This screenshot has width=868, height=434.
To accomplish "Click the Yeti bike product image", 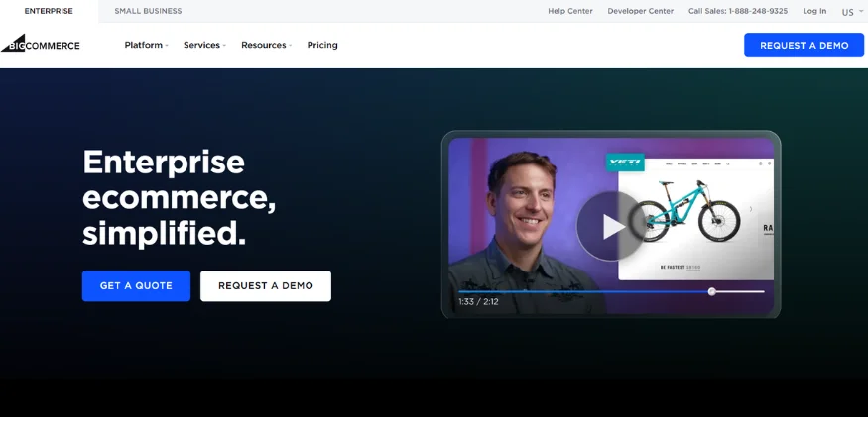I will (x=686, y=210).
